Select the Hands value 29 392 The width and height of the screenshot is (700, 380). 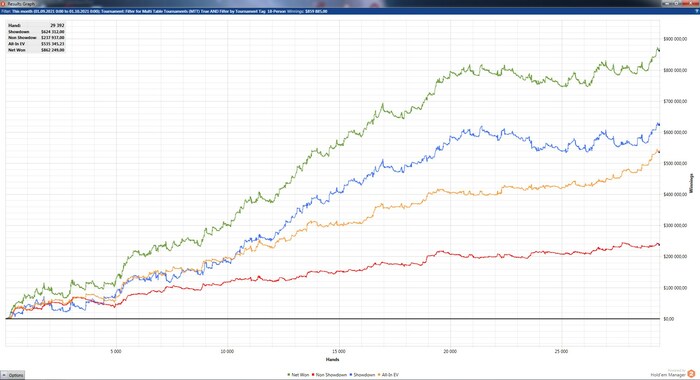[x=57, y=25]
